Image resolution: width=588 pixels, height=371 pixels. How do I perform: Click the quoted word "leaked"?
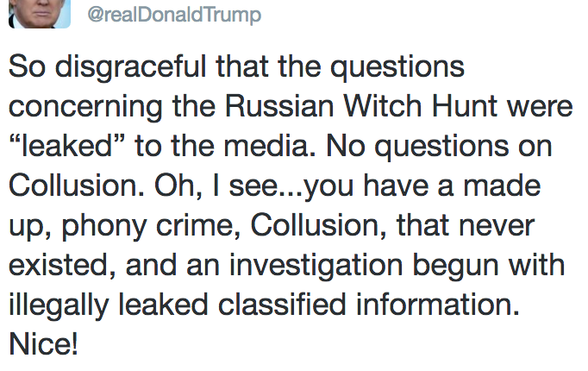[x=66, y=146]
